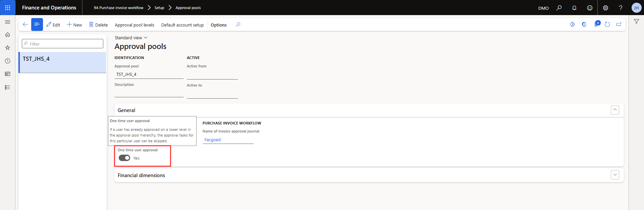The width and height of the screenshot is (644, 210).
Task: Open the settings gear icon
Action: coord(605,8)
